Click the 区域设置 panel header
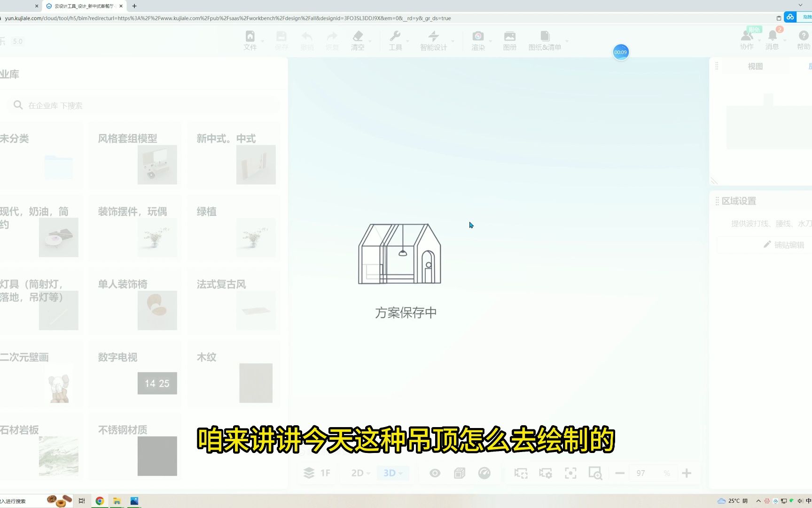This screenshot has height=508, width=812. (739, 201)
